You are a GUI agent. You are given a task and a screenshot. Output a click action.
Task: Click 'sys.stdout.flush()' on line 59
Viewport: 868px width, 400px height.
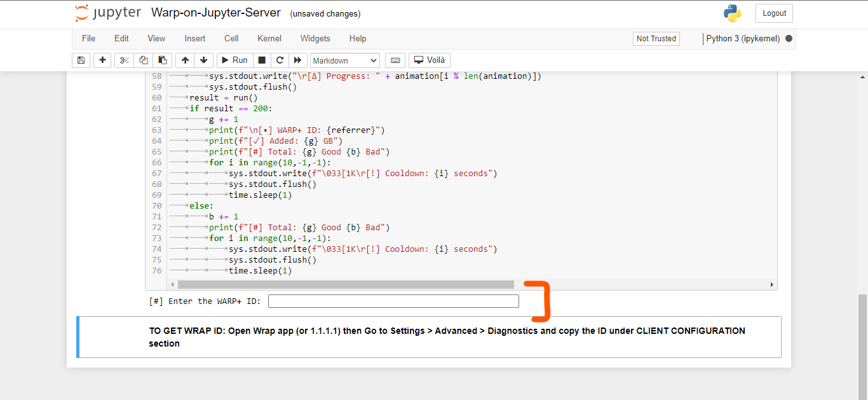(x=253, y=86)
